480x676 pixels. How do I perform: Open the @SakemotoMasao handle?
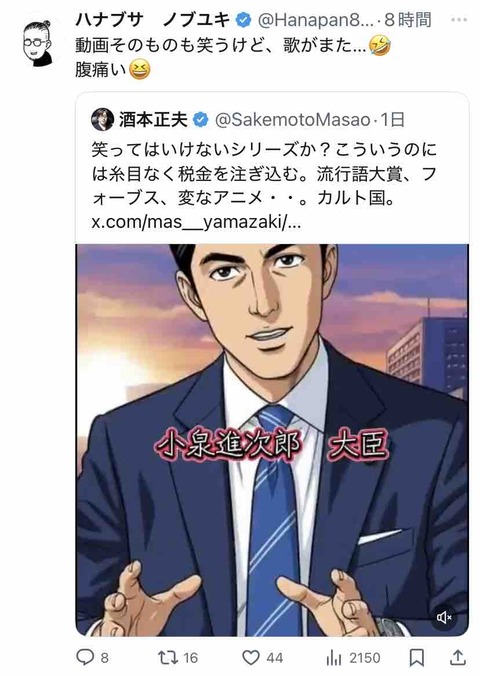(x=292, y=120)
